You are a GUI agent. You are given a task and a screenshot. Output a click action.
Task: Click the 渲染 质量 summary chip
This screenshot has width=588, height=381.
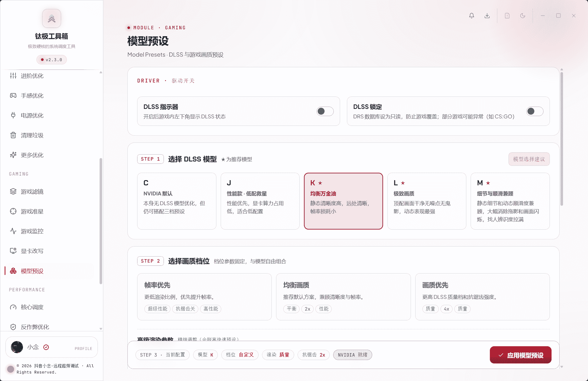pos(278,355)
